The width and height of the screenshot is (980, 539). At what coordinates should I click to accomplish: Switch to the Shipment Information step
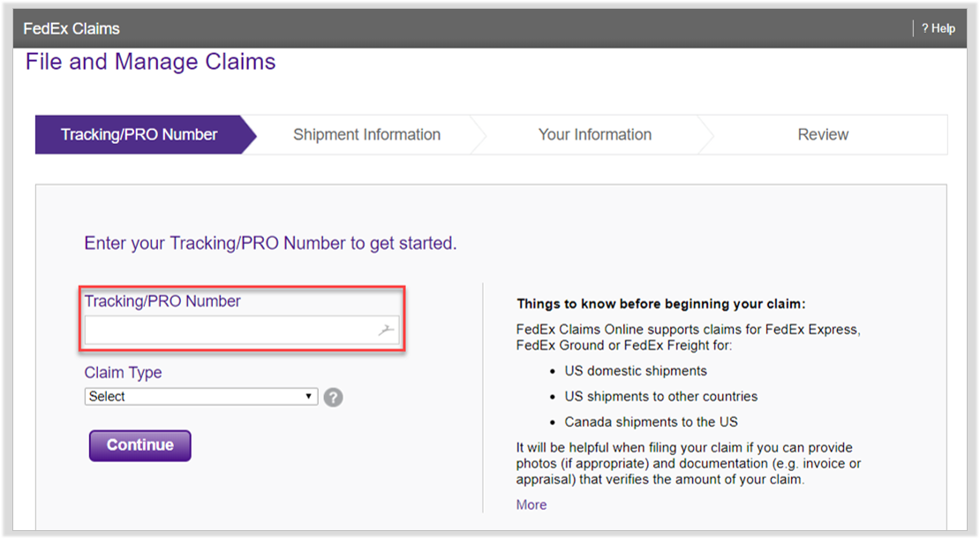click(366, 134)
